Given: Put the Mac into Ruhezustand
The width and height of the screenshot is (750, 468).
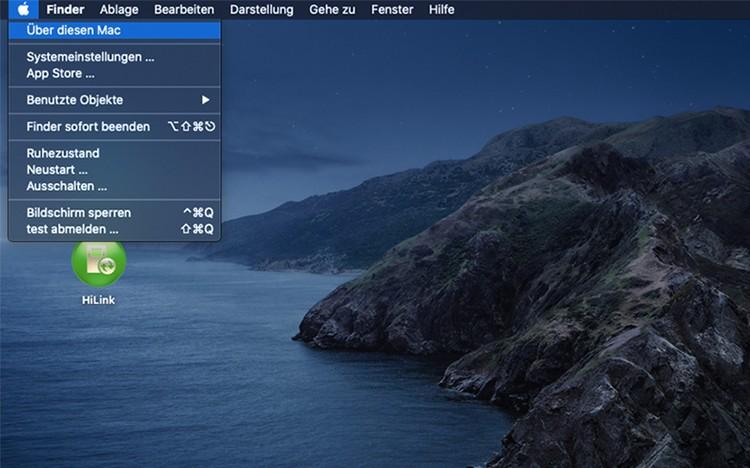Looking at the screenshot, I should (x=62, y=153).
